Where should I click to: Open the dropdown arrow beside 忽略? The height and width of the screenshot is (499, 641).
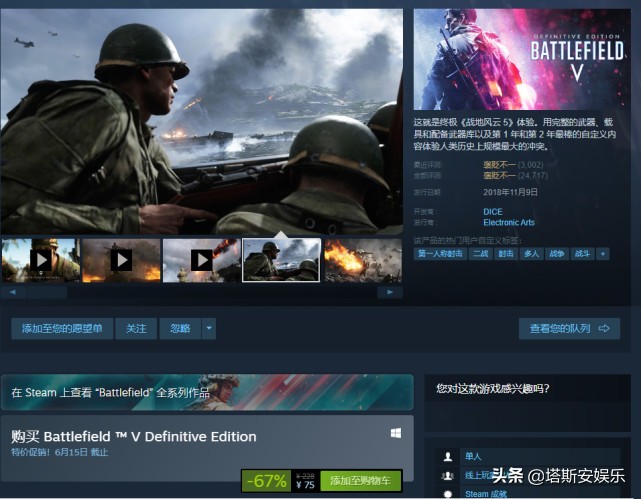pos(209,329)
